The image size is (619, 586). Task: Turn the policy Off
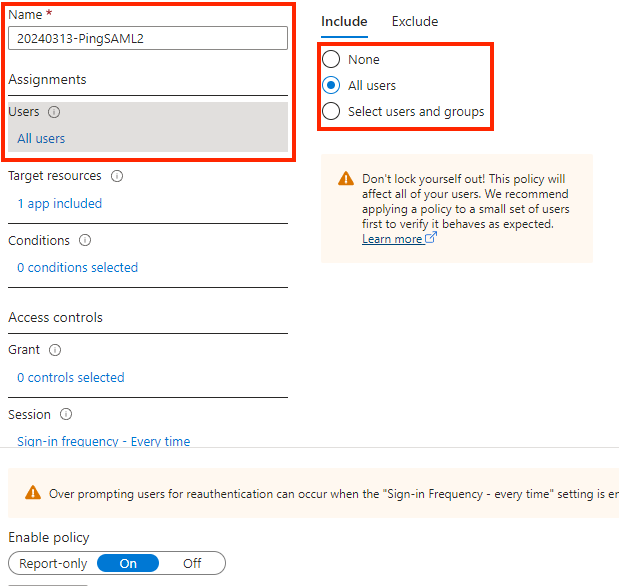(192, 563)
